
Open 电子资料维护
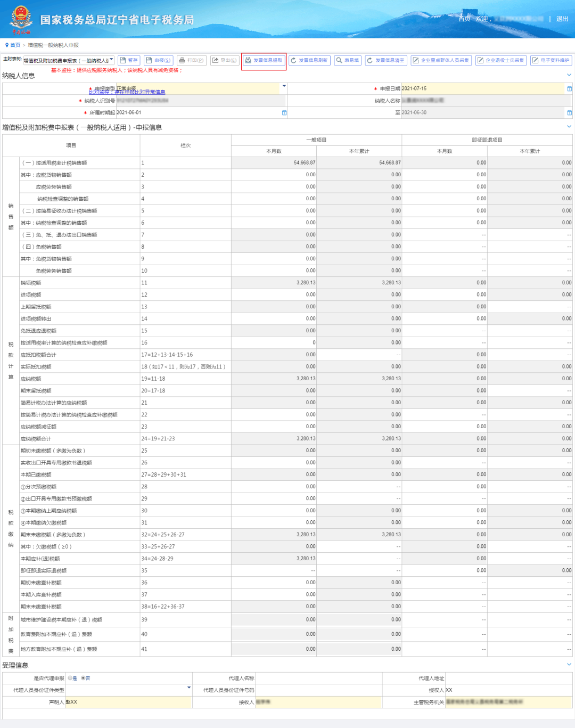click(x=551, y=60)
